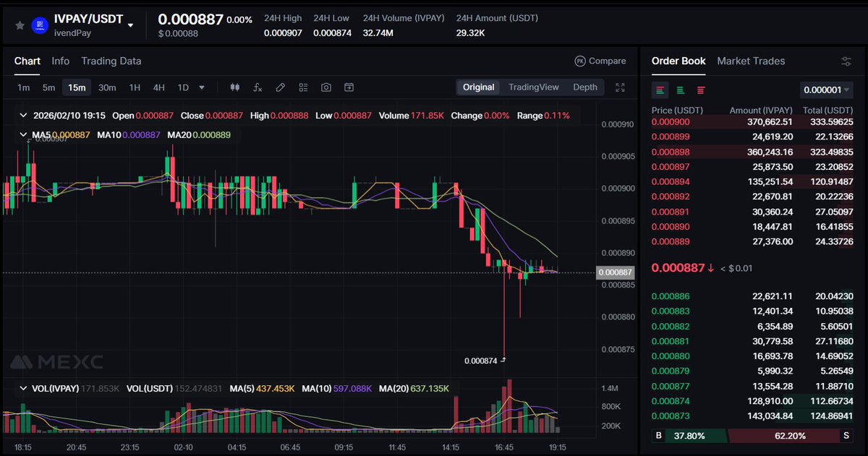Collapse the MA indicator row chevron
This screenshot has width=868, height=456.
[22, 135]
